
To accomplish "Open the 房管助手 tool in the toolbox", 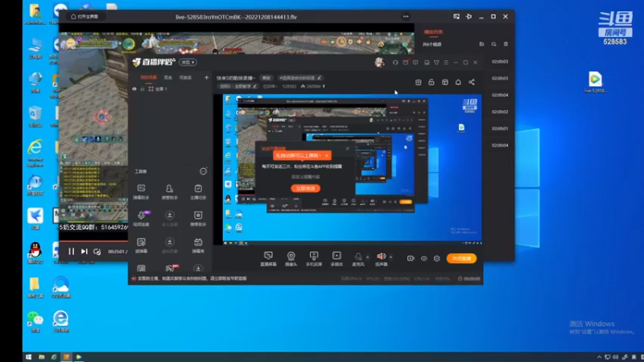I will [x=169, y=191].
